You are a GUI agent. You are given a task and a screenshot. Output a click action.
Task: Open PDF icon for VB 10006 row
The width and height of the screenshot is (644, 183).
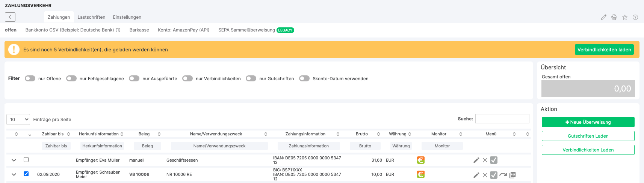pyautogui.click(x=513, y=175)
